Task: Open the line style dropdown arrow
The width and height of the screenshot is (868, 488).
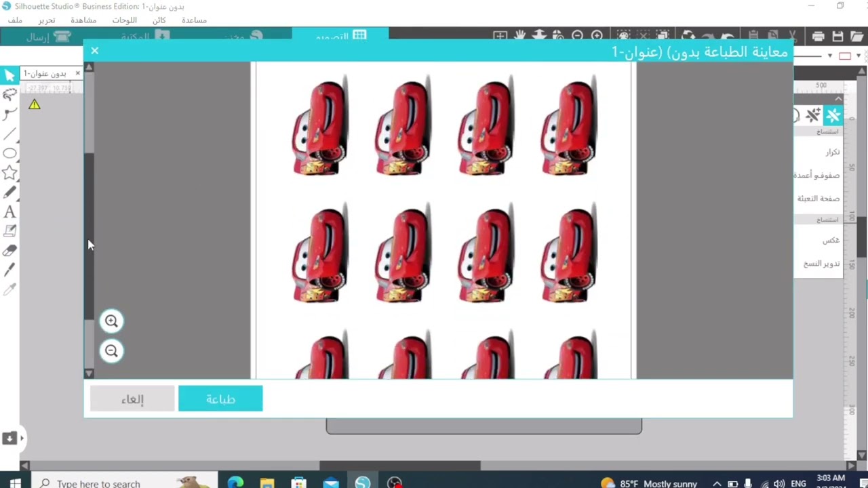Action: [x=830, y=56]
